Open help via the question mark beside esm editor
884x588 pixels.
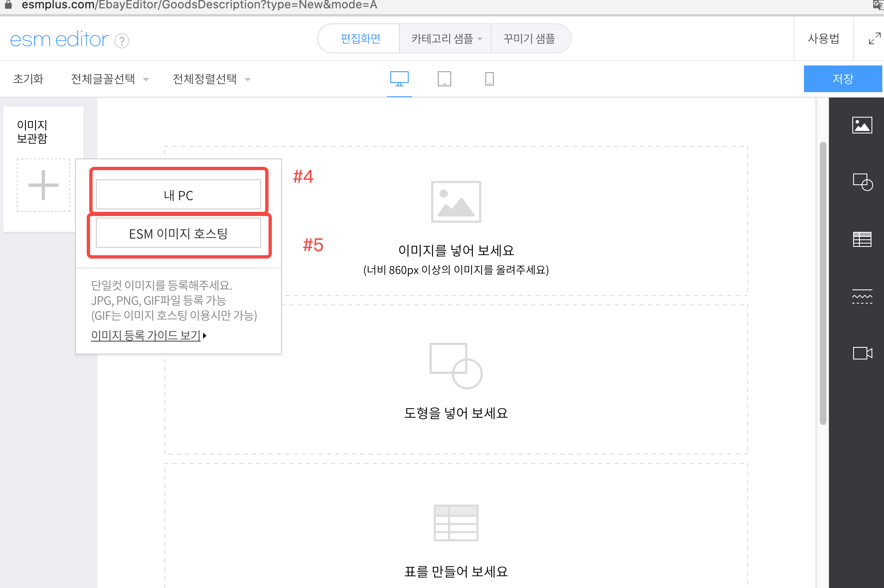coord(121,40)
